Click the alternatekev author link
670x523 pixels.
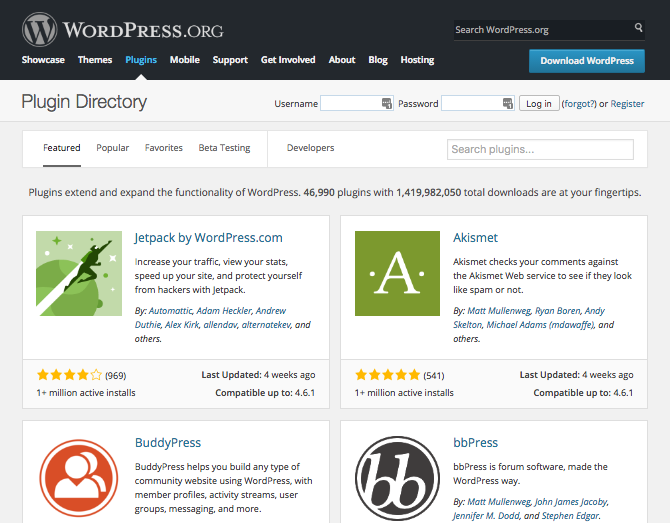(266, 325)
